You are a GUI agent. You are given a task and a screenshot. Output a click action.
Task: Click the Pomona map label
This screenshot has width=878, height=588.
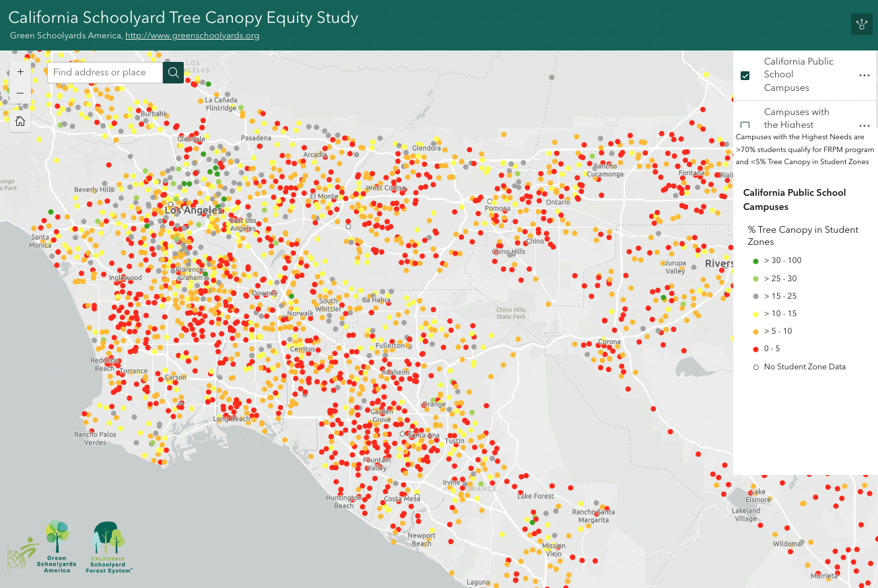point(499,209)
